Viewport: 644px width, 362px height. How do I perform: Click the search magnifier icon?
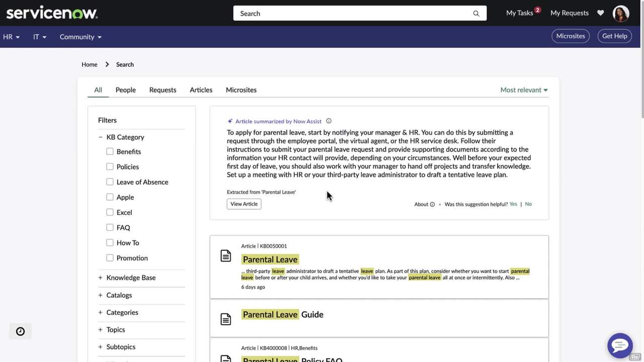click(475, 13)
